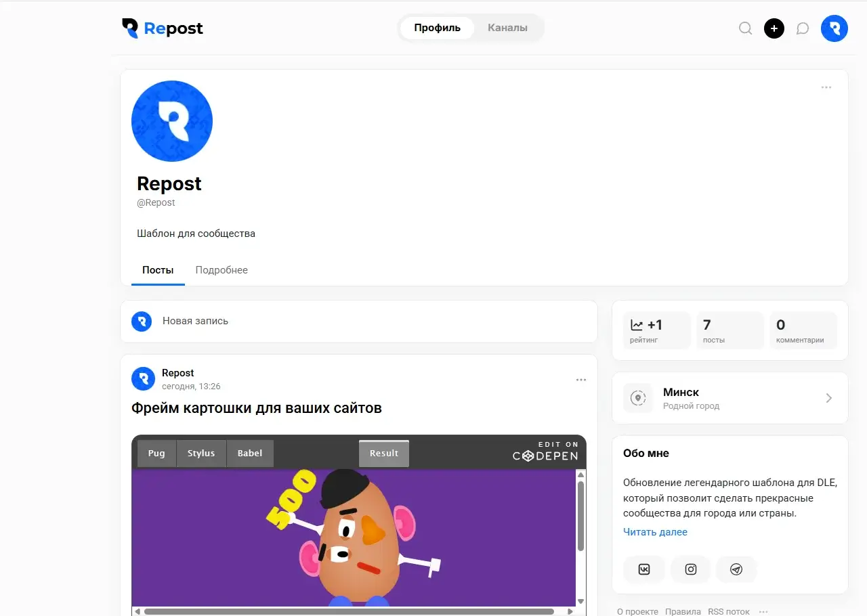Switch to Каналы tab
The width and height of the screenshot is (867, 616).
pos(507,28)
